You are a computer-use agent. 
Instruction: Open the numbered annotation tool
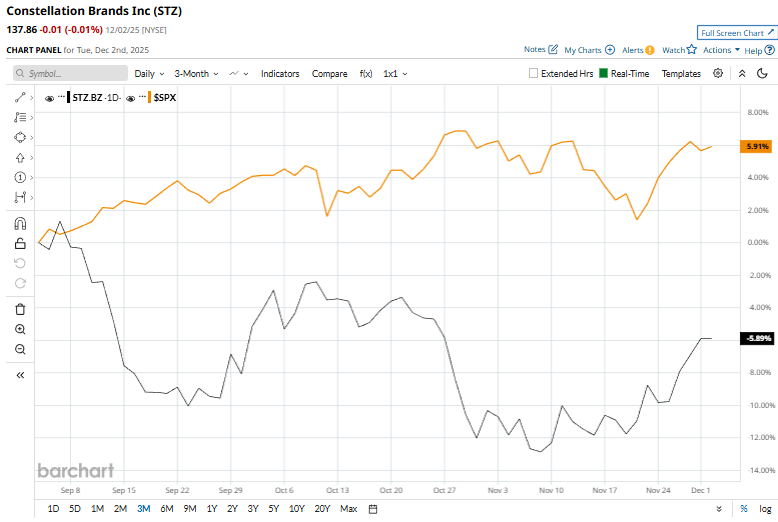pyautogui.click(x=20, y=178)
